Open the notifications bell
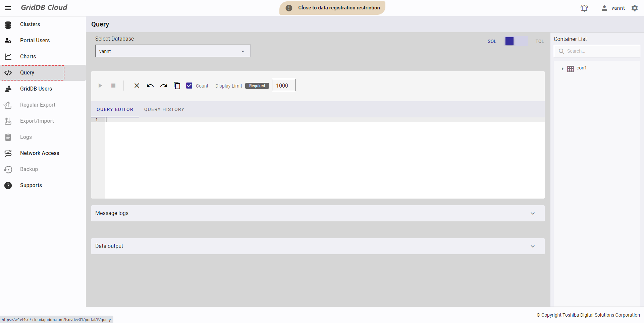The width and height of the screenshot is (644, 323). (584, 8)
